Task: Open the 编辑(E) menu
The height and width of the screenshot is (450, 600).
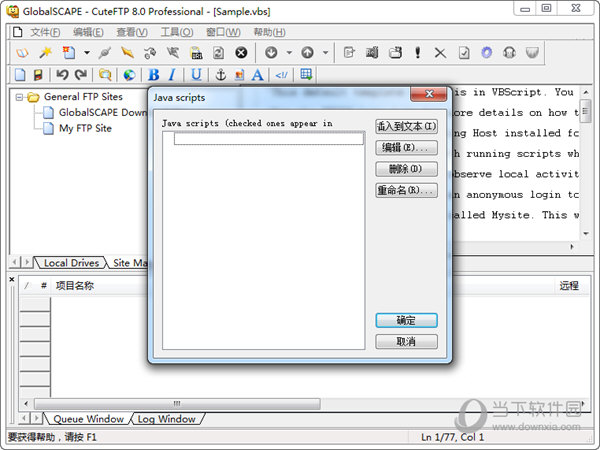Action: click(x=88, y=32)
